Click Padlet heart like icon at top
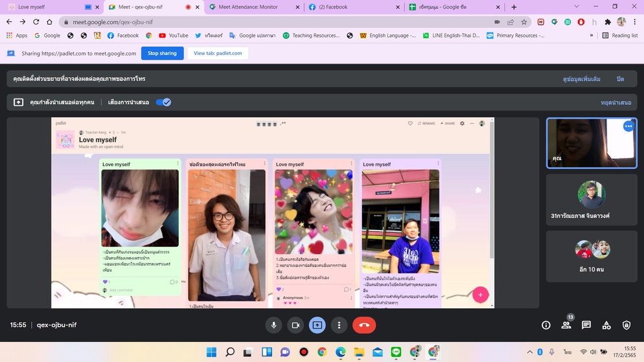The width and height of the screenshot is (644, 362). (x=410, y=123)
